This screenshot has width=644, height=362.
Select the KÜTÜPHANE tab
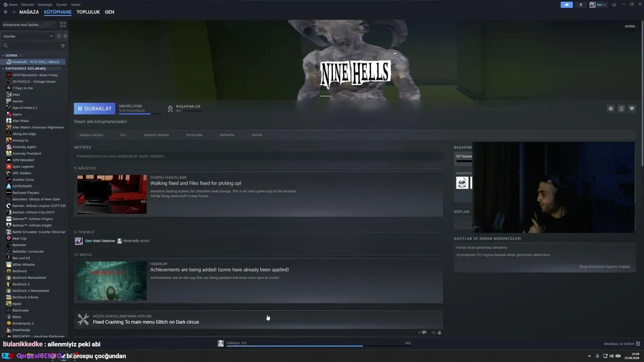[57, 12]
